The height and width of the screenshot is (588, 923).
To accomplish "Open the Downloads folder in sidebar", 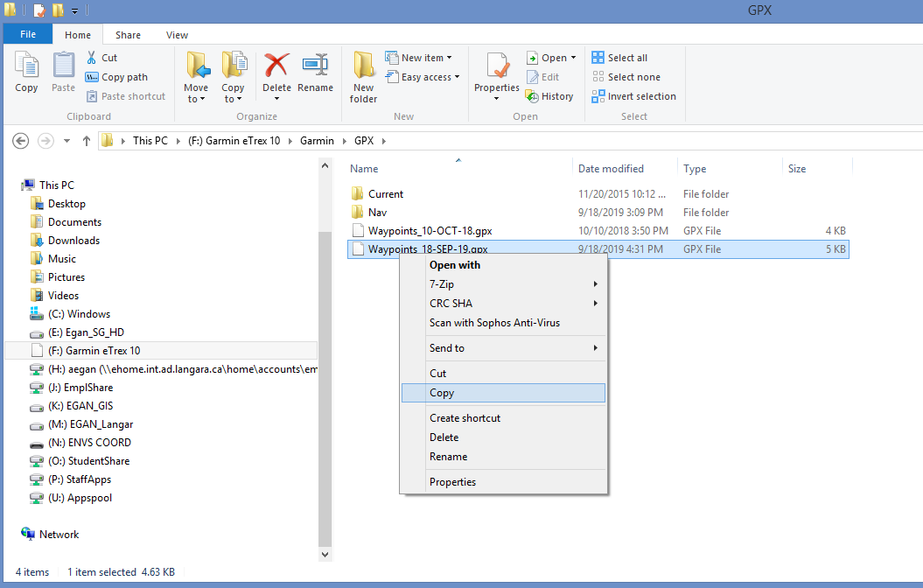I will (73, 241).
